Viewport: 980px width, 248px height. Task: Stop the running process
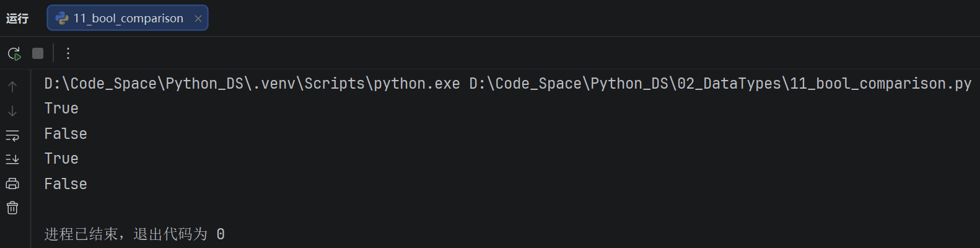[38, 53]
